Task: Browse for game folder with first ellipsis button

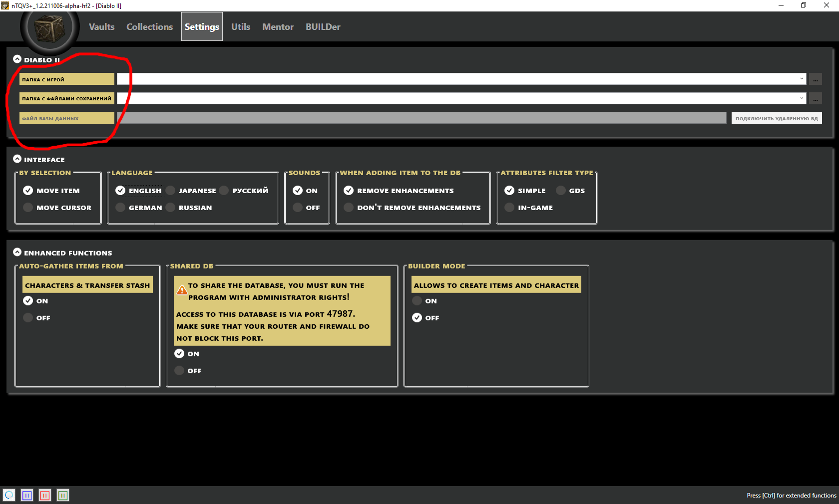Action: coord(816,79)
